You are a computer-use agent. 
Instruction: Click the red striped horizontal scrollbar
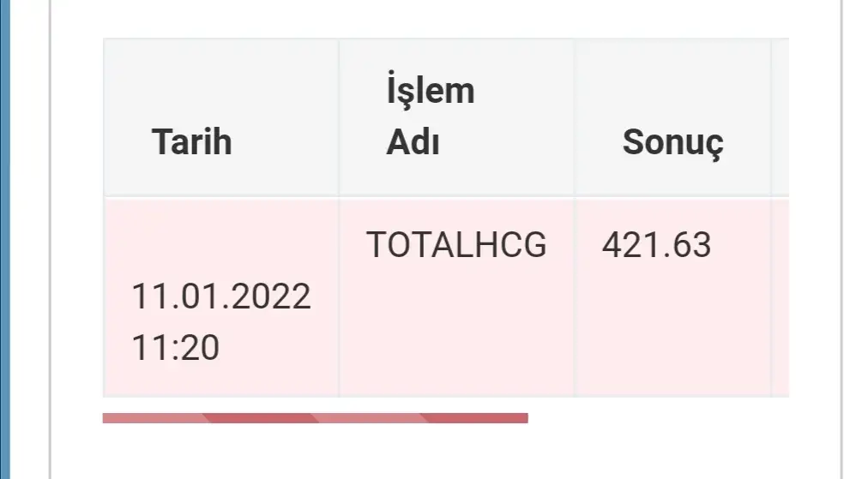coord(315,418)
